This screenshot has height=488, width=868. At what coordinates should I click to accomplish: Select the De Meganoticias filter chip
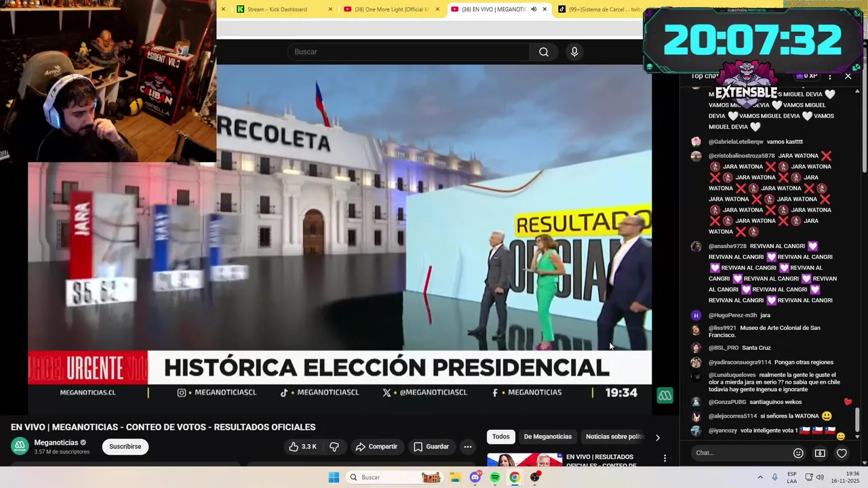[x=548, y=436]
